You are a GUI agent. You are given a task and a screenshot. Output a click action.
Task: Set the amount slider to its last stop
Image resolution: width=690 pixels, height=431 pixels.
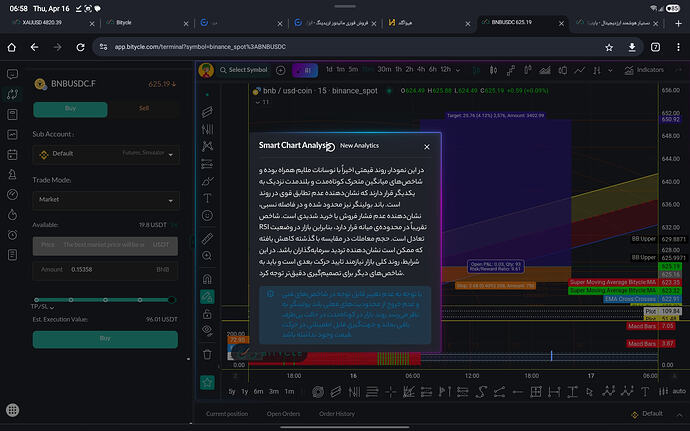pyautogui.click(x=172, y=300)
